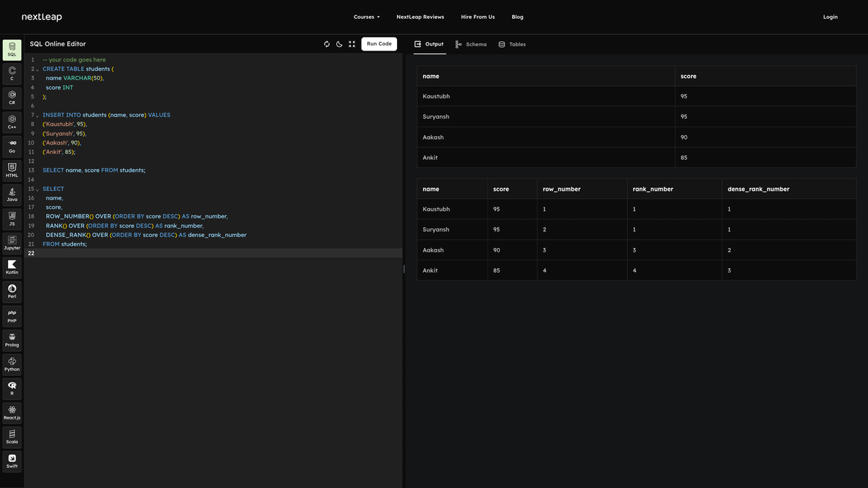868x488 pixels.
Task: Toggle dark mode moon icon
Action: [339, 44]
